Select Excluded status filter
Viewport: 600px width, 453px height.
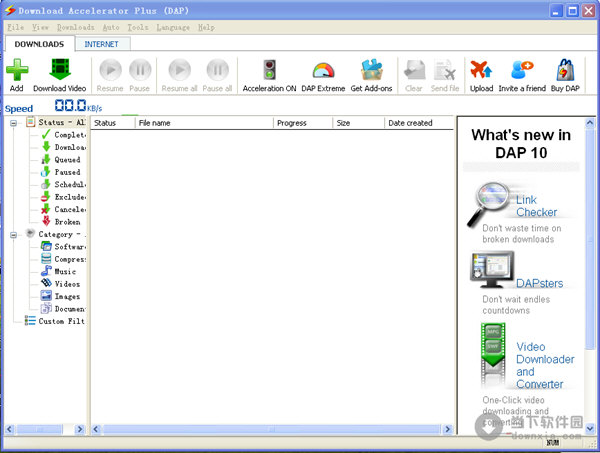click(x=64, y=197)
